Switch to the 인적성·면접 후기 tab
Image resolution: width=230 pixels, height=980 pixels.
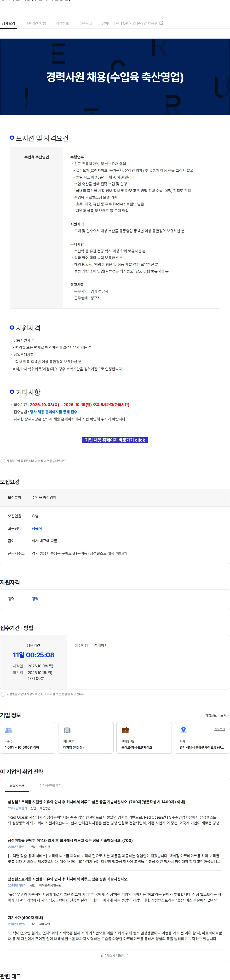click(51, 786)
